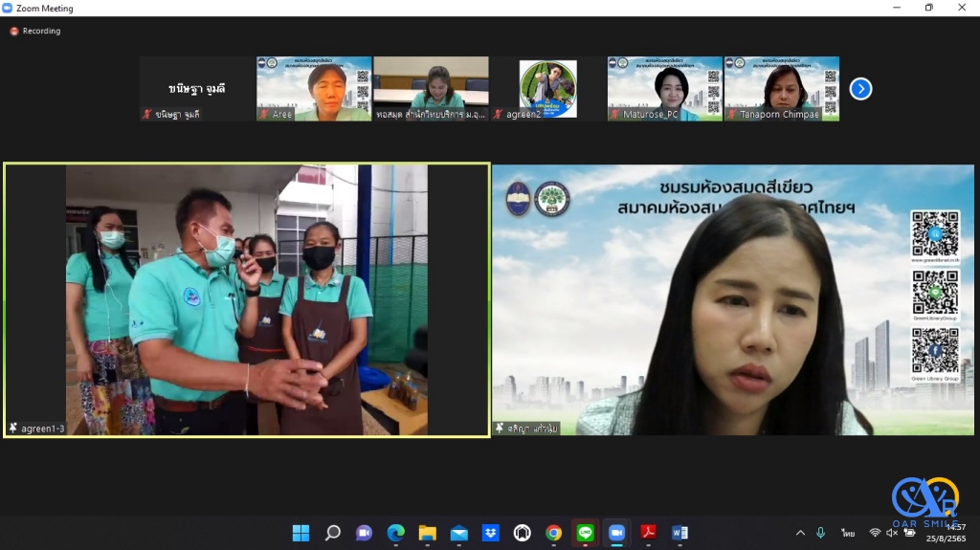
Task: Show next participants with blue arrow
Action: click(860, 89)
